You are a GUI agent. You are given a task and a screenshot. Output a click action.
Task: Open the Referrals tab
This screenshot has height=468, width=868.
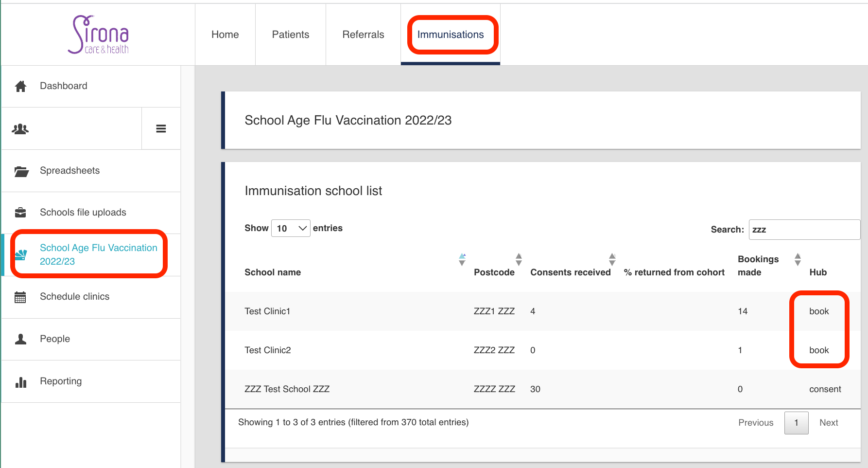click(363, 35)
